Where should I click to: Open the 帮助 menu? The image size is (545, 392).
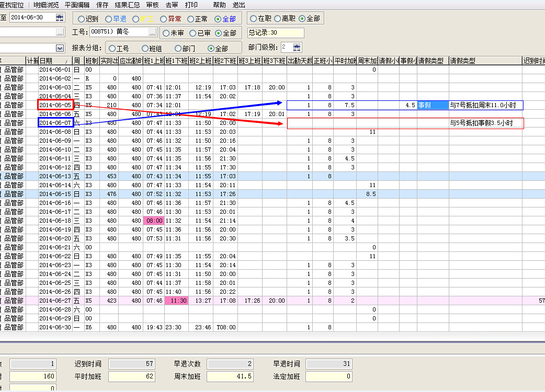[219, 5]
